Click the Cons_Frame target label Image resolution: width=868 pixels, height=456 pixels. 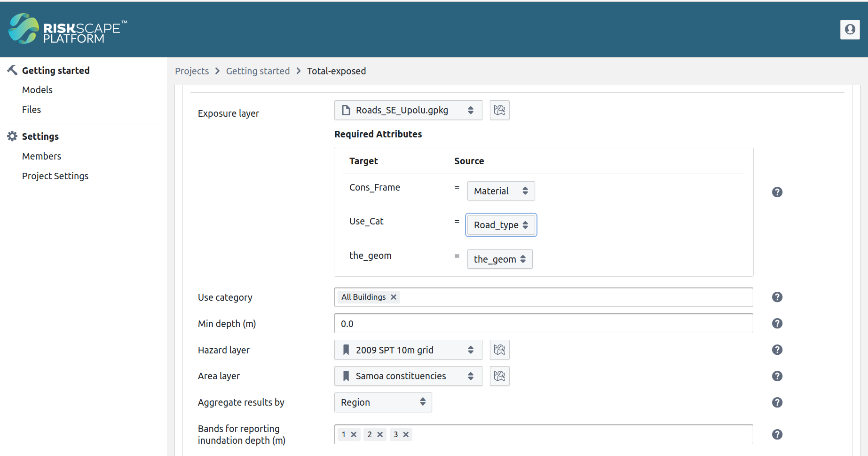tap(374, 187)
